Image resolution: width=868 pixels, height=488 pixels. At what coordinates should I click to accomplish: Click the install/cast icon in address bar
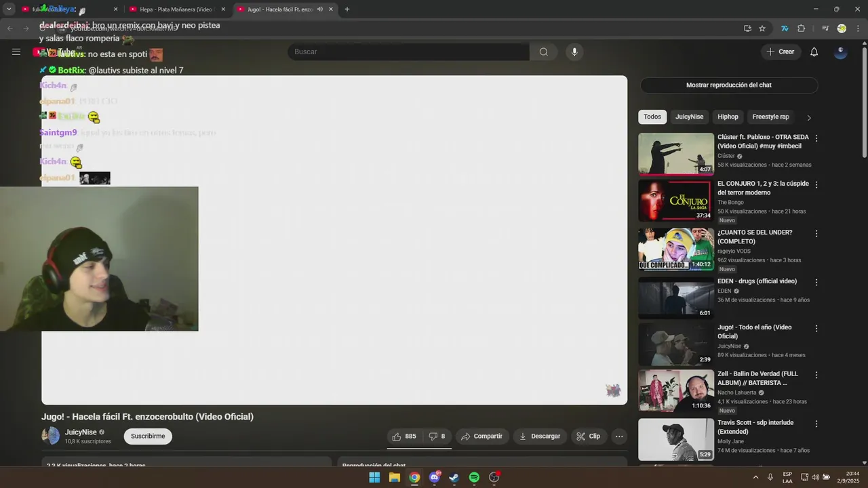[x=747, y=28]
